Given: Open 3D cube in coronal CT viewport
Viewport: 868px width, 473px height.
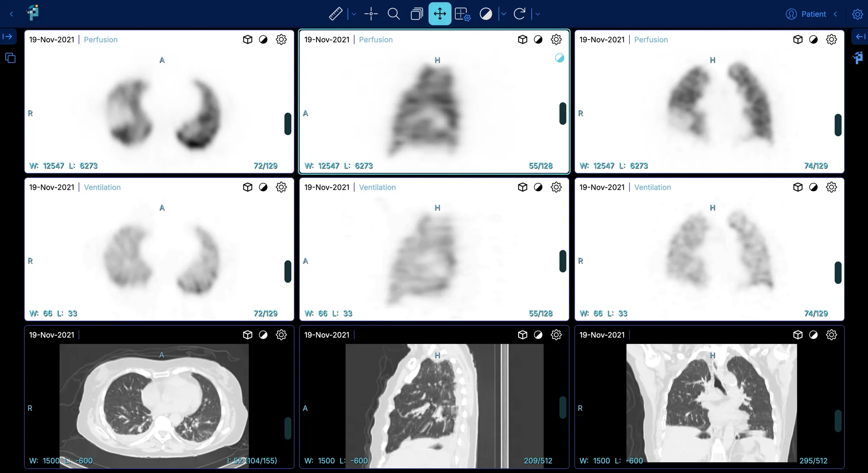Looking at the screenshot, I should point(798,335).
